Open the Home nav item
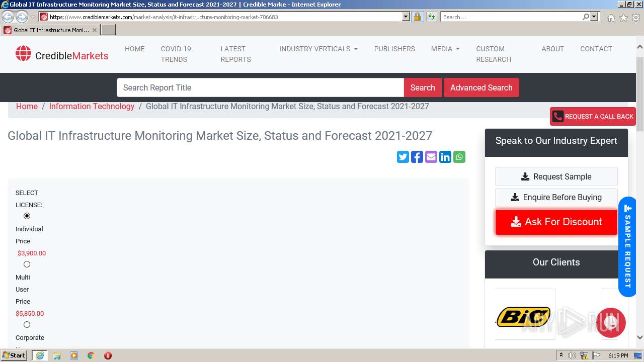 135,49
